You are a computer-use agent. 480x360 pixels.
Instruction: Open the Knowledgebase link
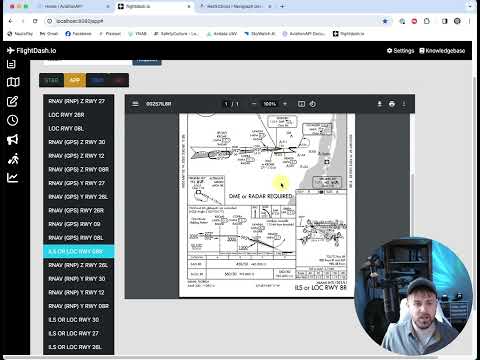point(442,51)
